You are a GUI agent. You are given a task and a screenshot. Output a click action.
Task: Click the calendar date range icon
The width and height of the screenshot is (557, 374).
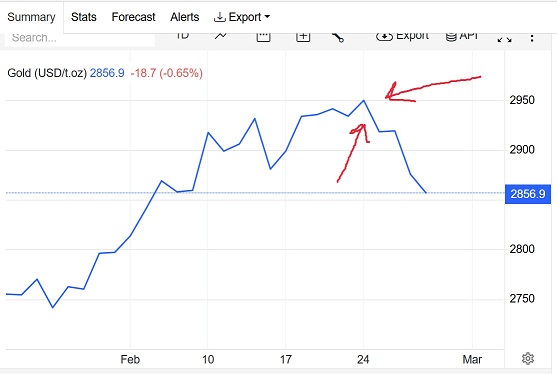(x=263, y=37)
